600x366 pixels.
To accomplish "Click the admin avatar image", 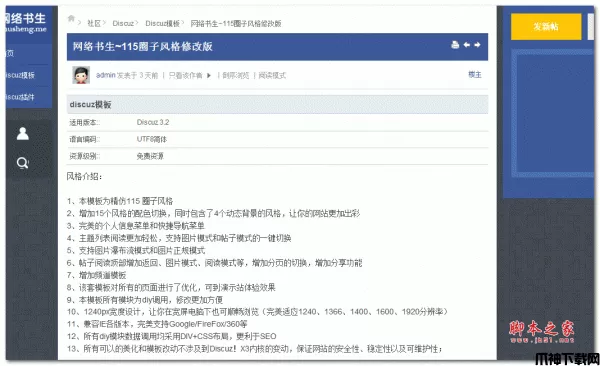I will 81,75.
